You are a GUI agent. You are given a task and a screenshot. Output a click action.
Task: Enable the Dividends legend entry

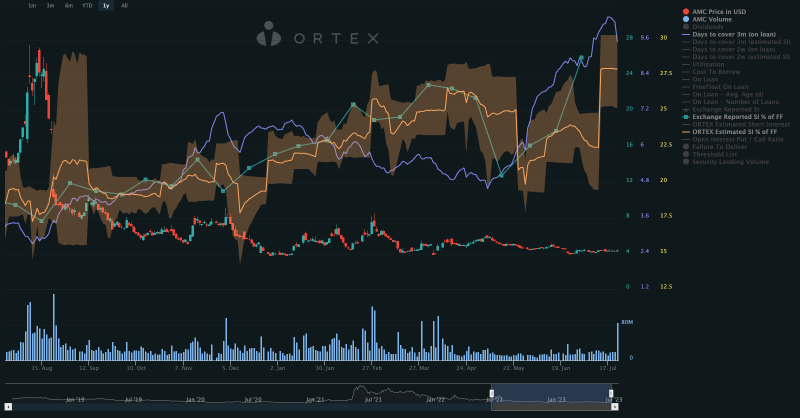703,27
